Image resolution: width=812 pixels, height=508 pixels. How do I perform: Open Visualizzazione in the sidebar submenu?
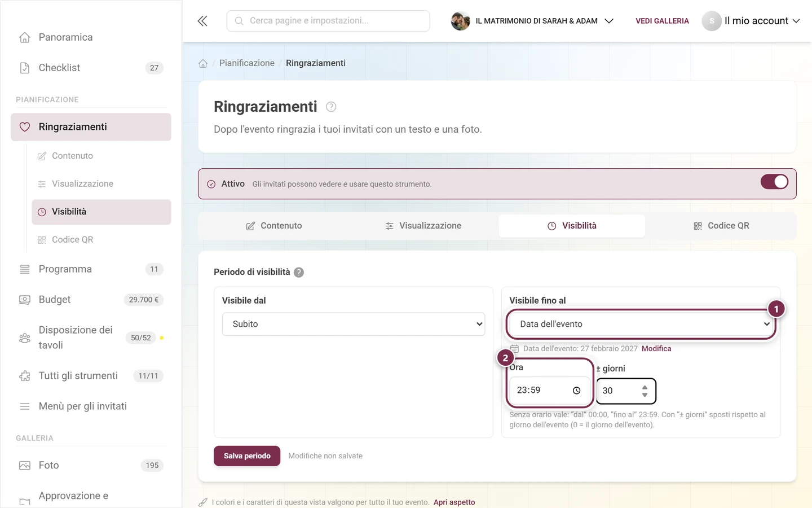tap(101, 183)
